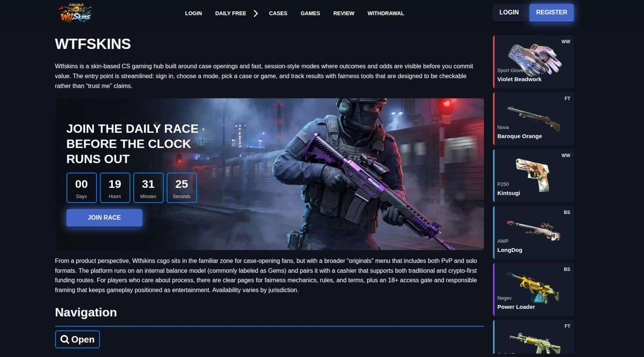This screenshot has width=644, height=357.
Task: Select the REVIEW menu item
Action: pyautogui.click(x=344, y=13)
